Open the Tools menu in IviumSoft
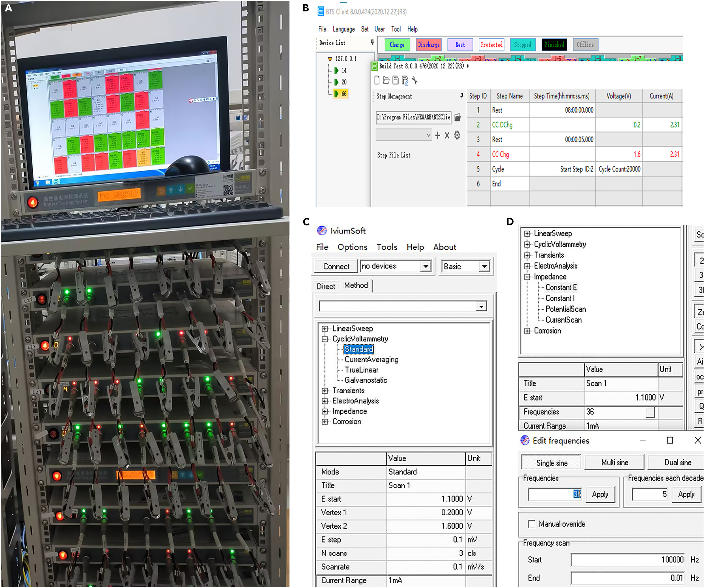The image size is (706, 588). tap(387, 247)
